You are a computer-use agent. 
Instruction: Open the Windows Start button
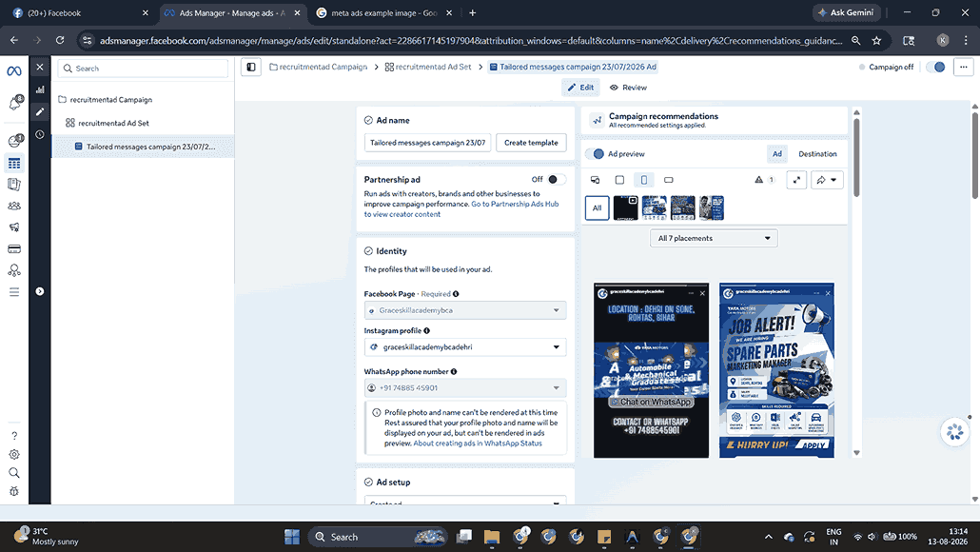point(292,537)
